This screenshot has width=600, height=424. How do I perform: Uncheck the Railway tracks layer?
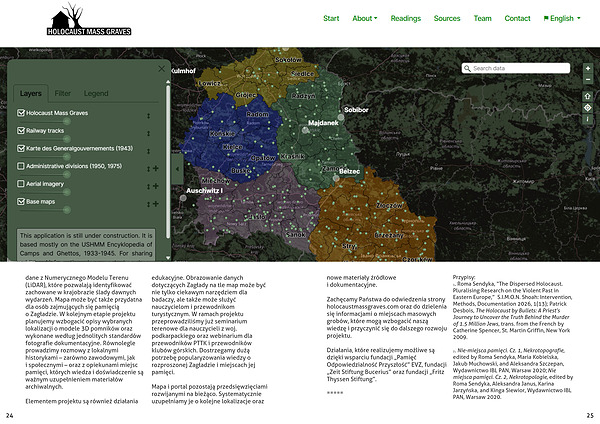coord(21,130)
